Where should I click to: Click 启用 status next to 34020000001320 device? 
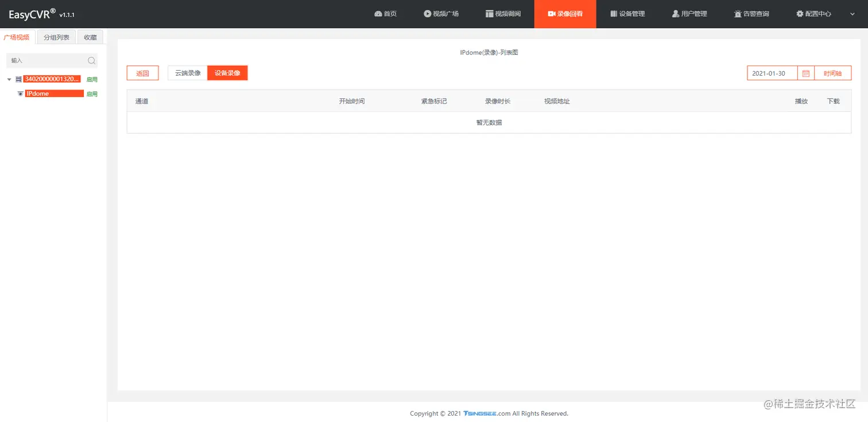click(x=92, y=80)
